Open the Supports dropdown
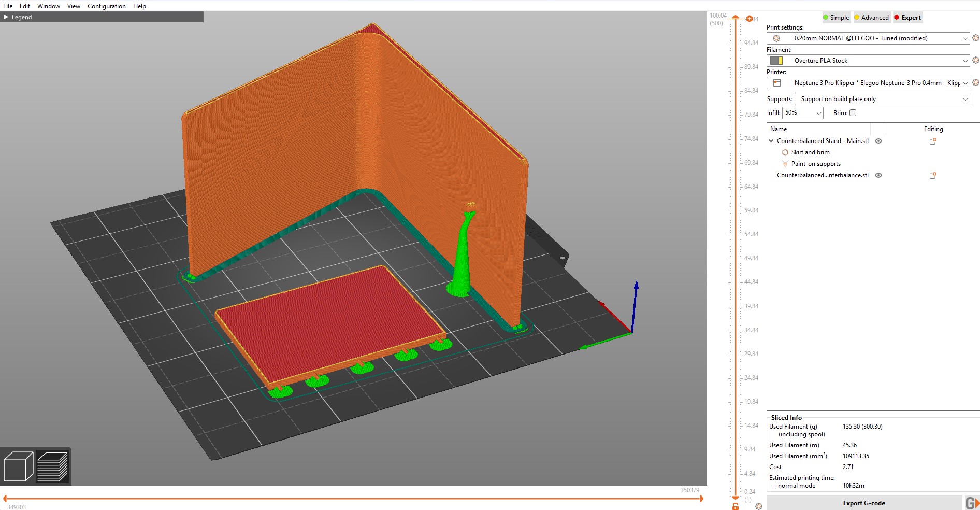The height and width of the screenshot is (510, 980). [x=882, y=99]
